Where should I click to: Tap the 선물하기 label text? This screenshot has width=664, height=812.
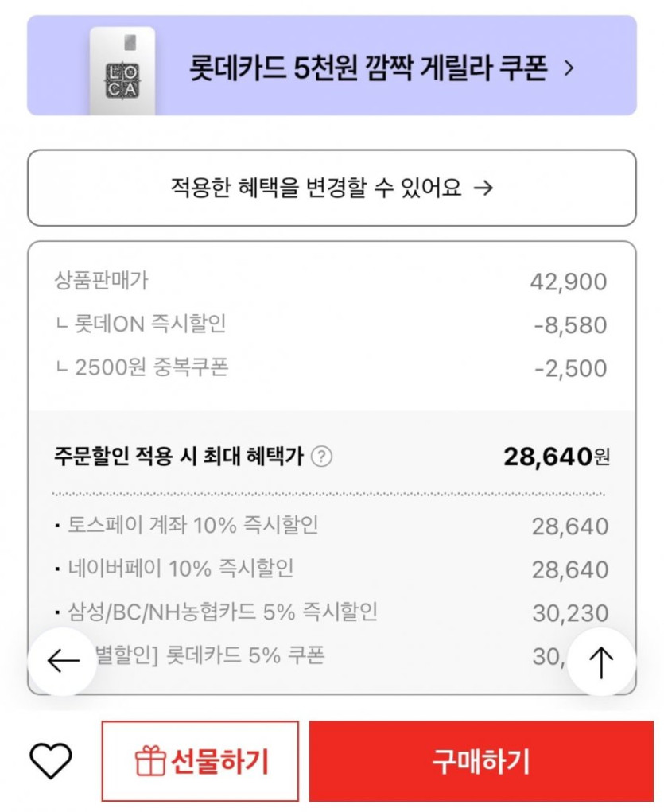(x=220, y=762)
